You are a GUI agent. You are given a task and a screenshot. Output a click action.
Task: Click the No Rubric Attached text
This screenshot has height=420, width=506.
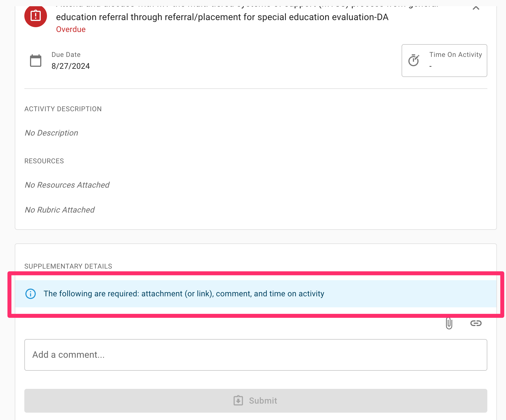pyautogui.click(x=59, y=210)
